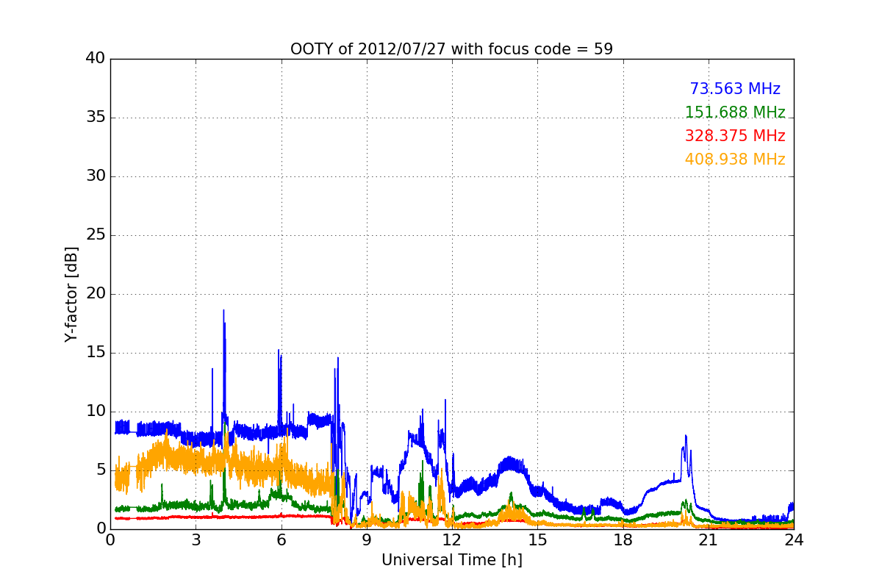
Task: Select the orange '408.938 MHz' legend label
Action: click(x=735, y=159)
